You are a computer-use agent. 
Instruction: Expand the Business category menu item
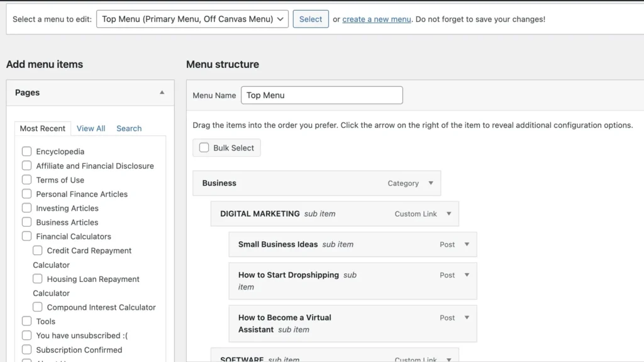tap(431, 183)
